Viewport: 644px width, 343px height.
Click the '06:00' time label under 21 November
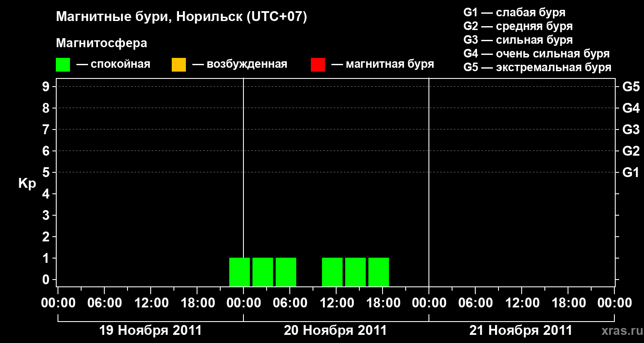click(x=475, y=303)
